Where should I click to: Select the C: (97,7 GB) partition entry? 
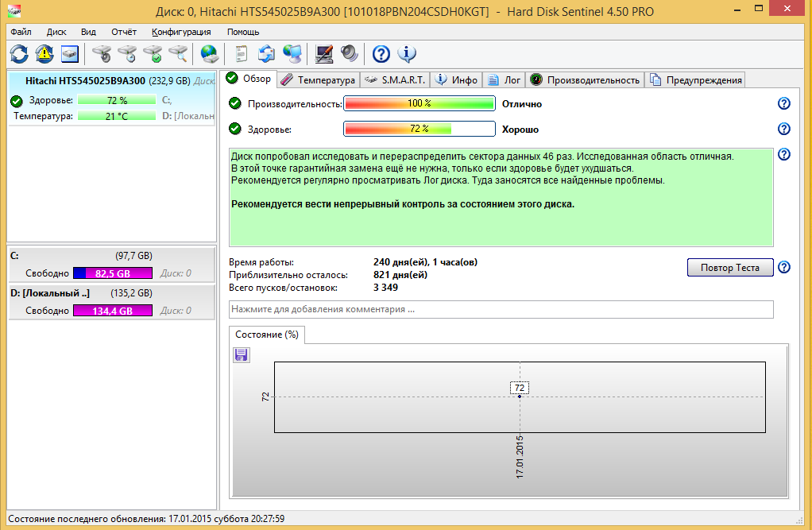tap(111, 265)
